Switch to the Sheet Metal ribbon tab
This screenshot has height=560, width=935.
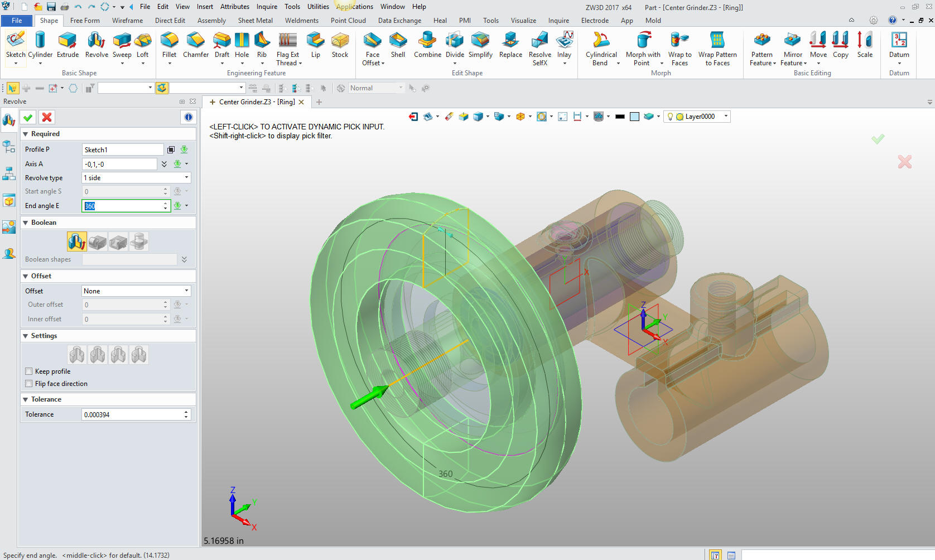coord(255,21)
